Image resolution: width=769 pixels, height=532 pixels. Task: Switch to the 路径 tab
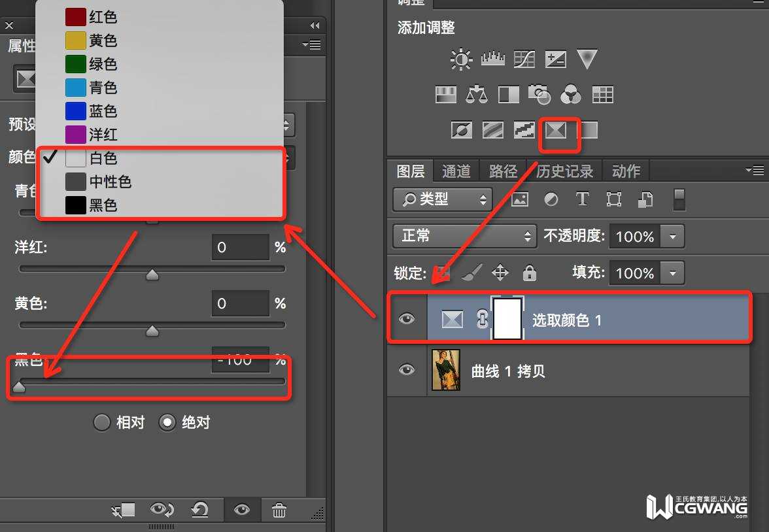pos(503,171)
